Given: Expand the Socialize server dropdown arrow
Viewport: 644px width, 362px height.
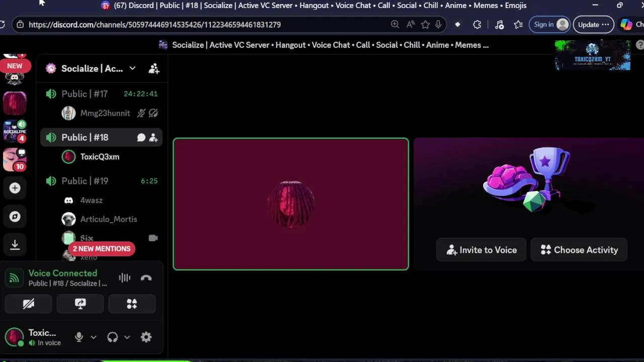Looking at the screenshot, I should point(132,68).
